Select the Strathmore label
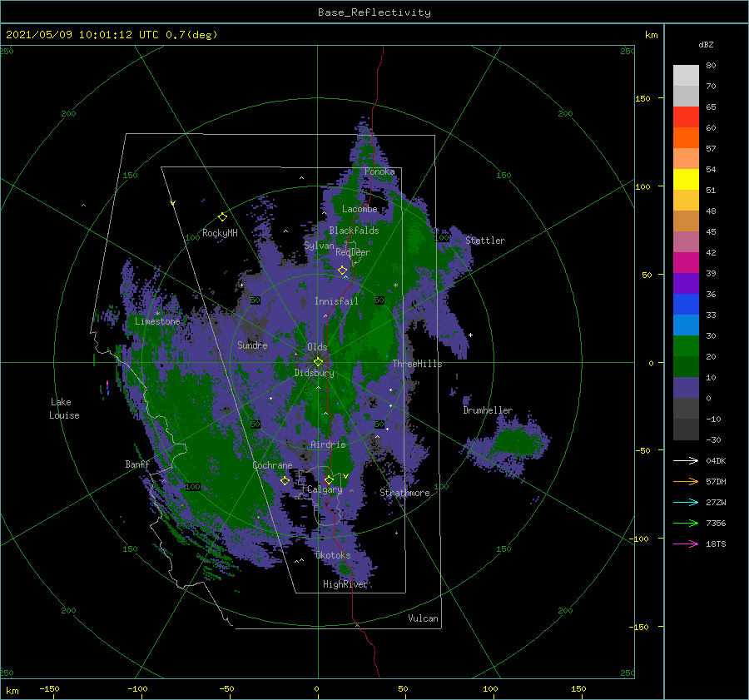Screen dimensions: 749x700 (404, 493)
